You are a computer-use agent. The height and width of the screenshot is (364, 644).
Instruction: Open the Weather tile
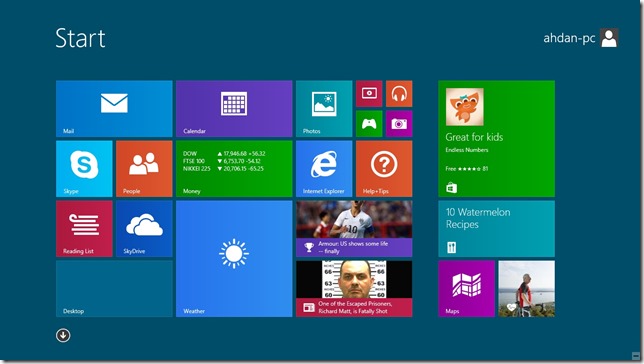(x=234, y=259)
